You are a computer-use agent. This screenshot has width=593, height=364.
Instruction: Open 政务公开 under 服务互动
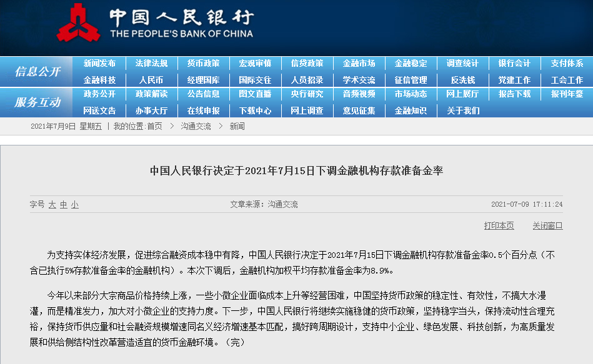[99, 94]
